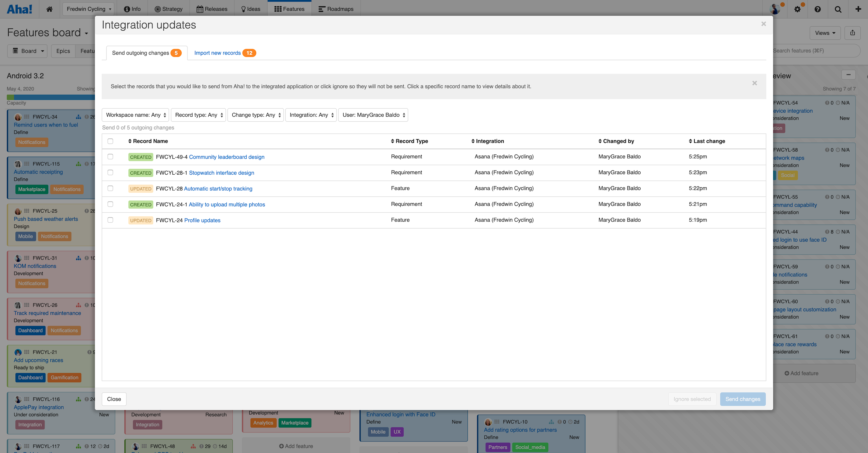Navigate to the Ideas section
Image resolution: width=868 pixels, height=453 pixels.
pyautogui.click(x=250, y=9)
